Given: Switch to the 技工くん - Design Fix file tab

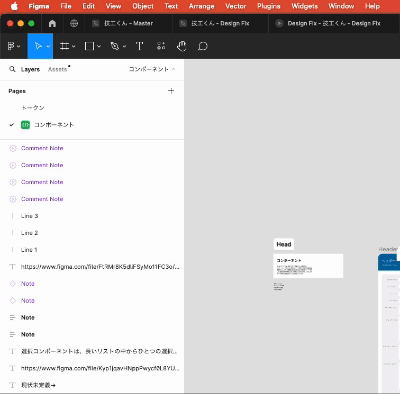Looking at the screenshot, I should [x=220, y=23].
